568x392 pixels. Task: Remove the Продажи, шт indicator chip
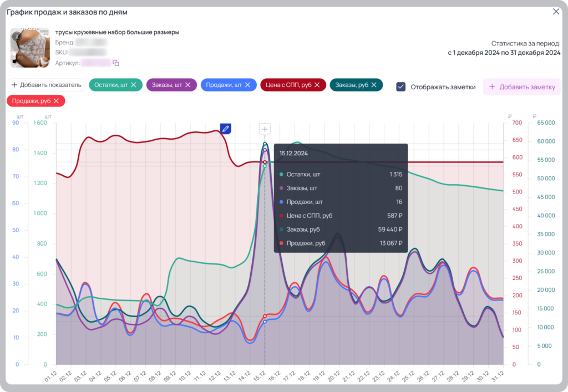[247, 85]
